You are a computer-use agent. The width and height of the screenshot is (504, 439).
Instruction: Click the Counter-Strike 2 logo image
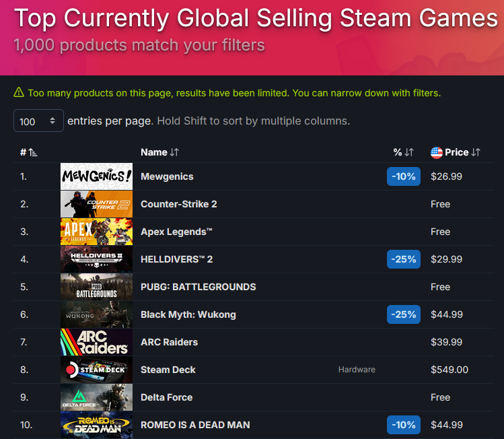click(96, 204)
